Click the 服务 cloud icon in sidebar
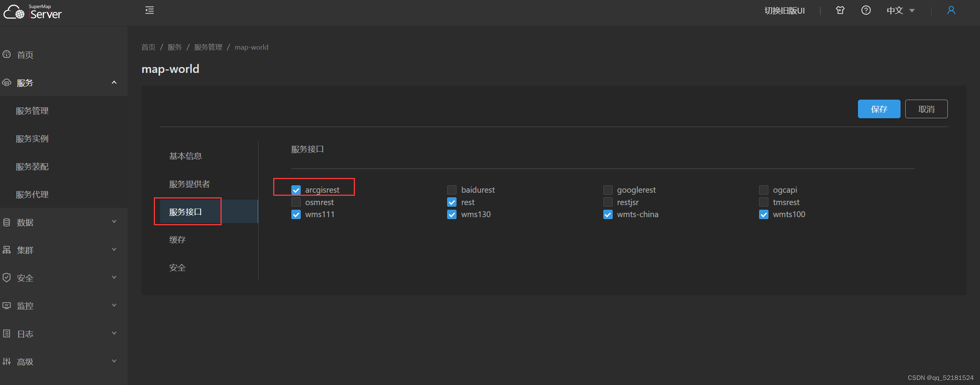 point(7,83)
